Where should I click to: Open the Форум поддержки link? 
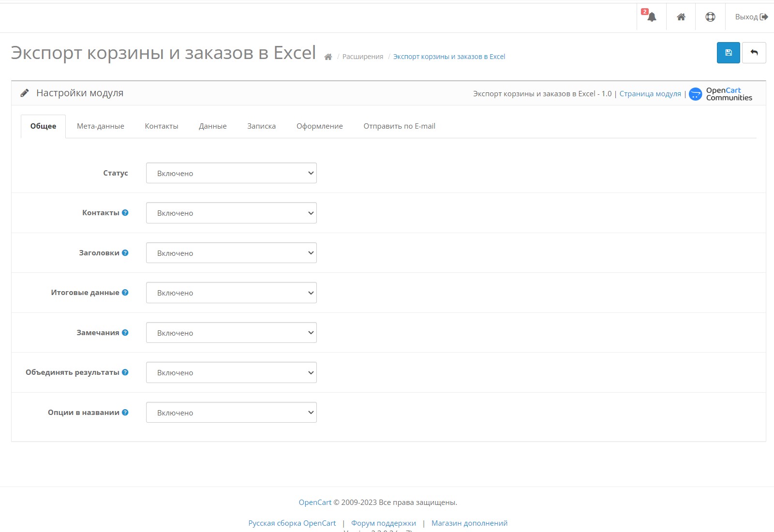point(384,523)
